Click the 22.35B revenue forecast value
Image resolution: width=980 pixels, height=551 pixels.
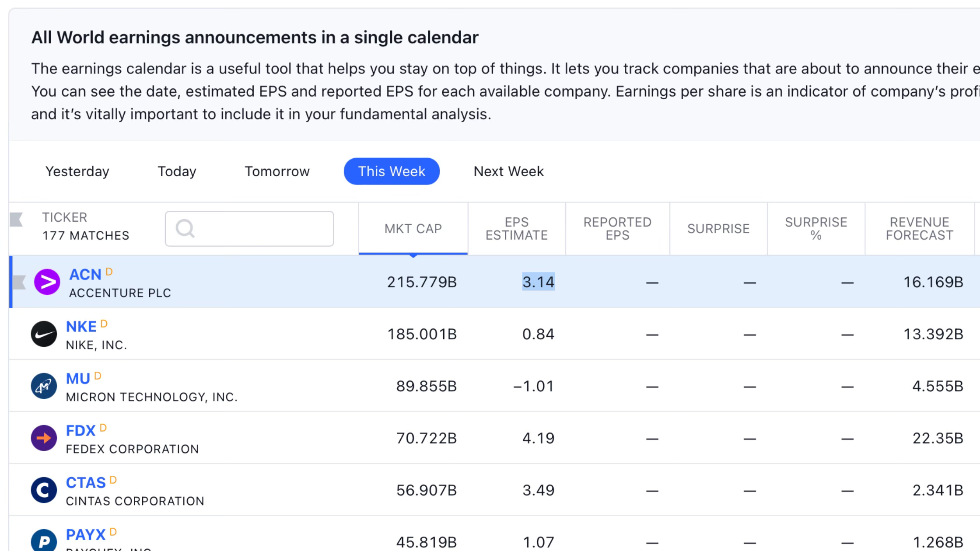coord(938,439)
